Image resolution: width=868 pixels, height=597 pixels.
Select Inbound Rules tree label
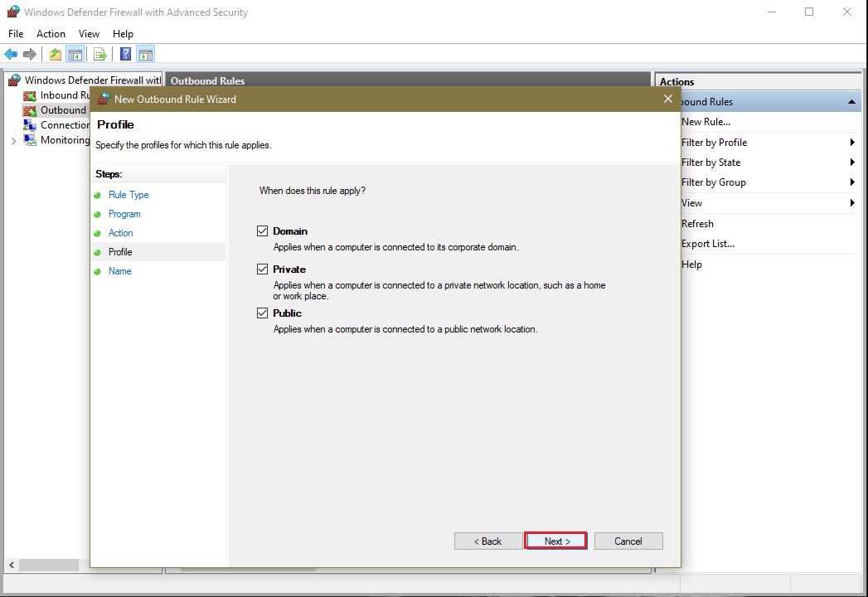65,95
